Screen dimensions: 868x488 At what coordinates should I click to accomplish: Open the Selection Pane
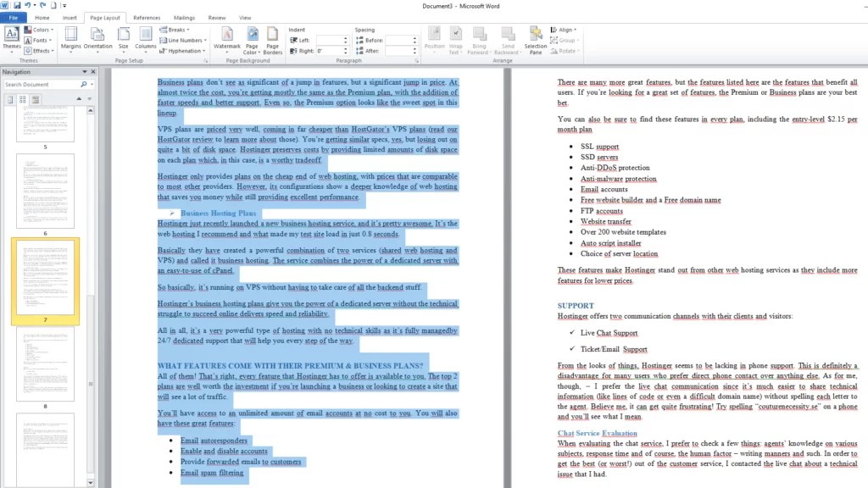[536, 39]
